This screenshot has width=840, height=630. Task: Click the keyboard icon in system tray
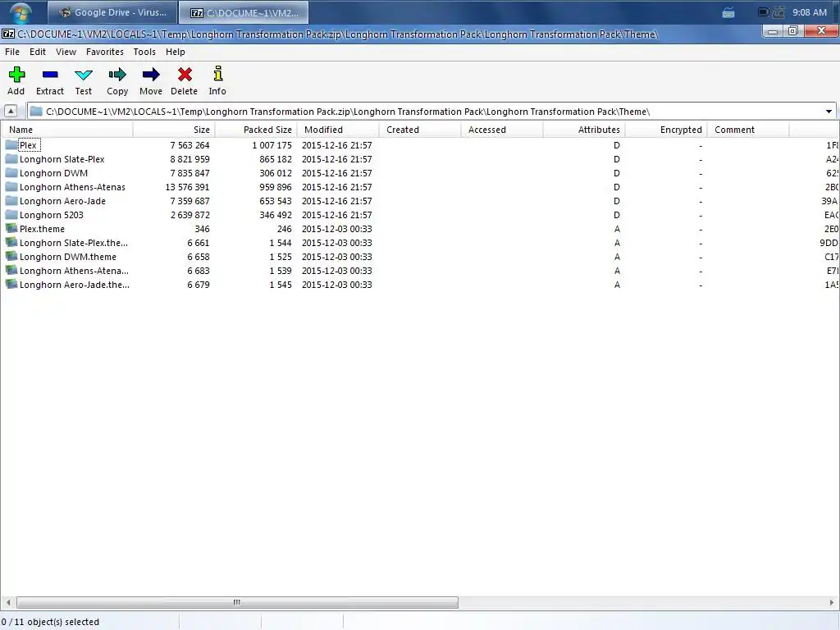[x=728, y=13]
